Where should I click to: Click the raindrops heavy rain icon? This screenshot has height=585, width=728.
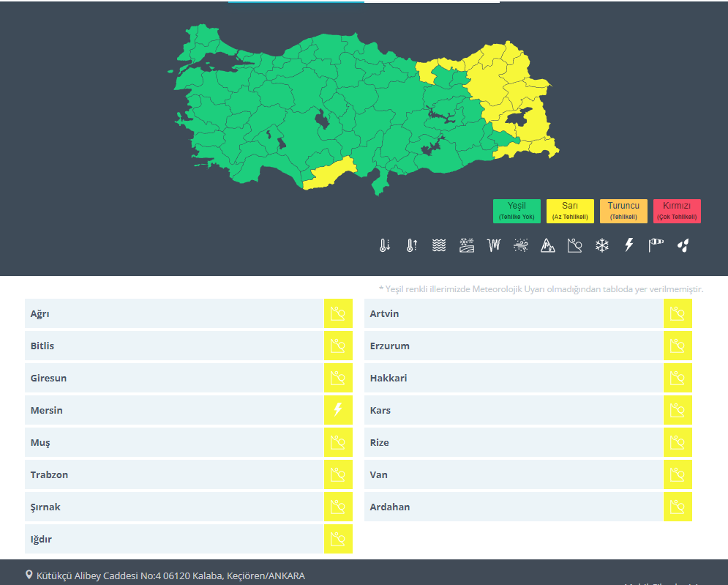tap(683, 245)
